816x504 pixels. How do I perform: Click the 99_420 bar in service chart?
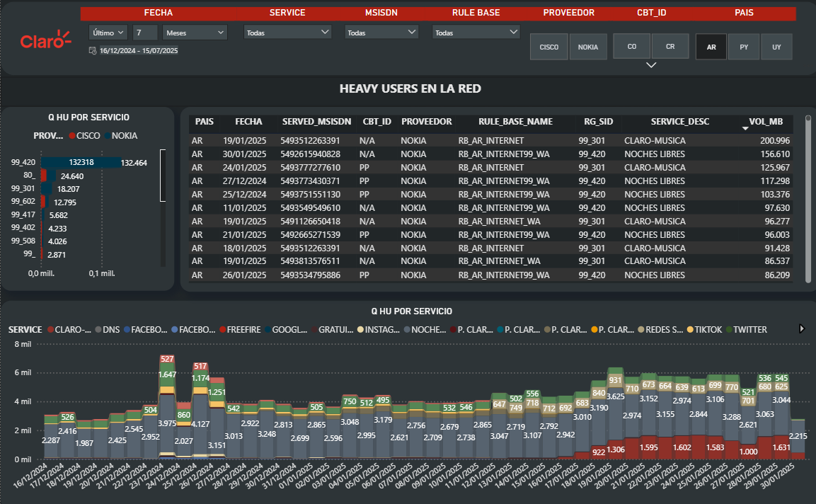pos(81,162)
